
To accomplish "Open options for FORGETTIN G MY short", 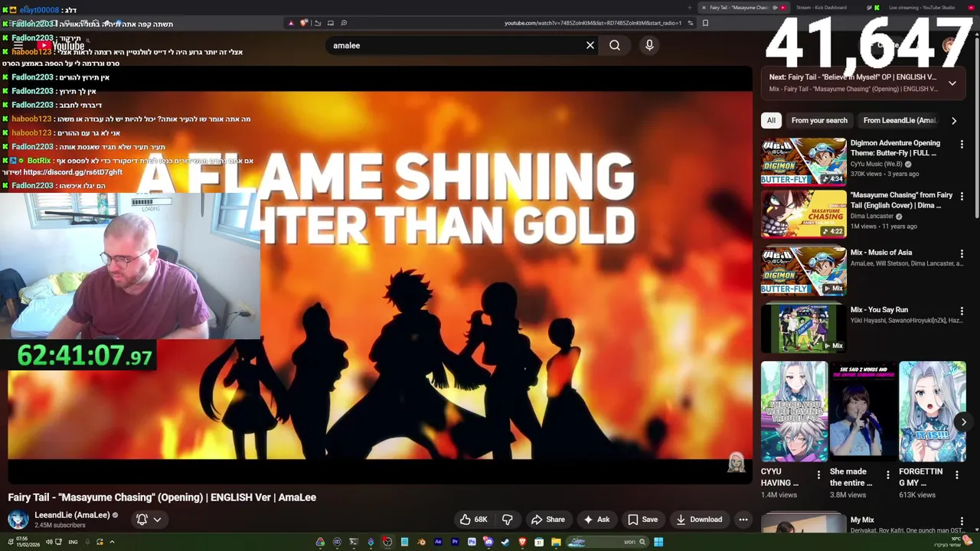I will (x=957, y=475).
